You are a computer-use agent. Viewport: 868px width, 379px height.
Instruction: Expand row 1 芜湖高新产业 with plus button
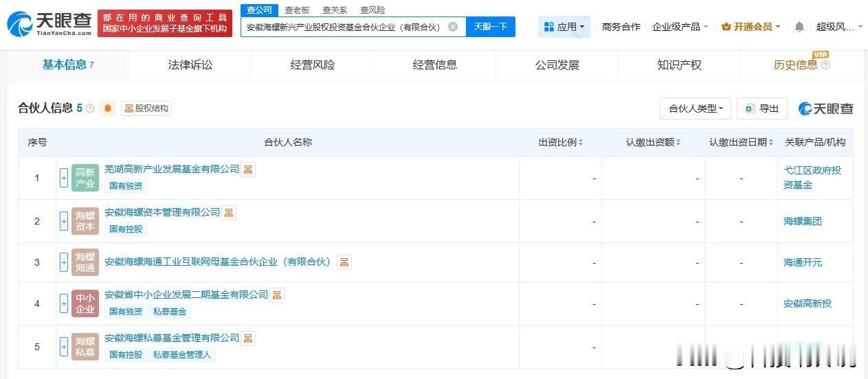point(64,178)
